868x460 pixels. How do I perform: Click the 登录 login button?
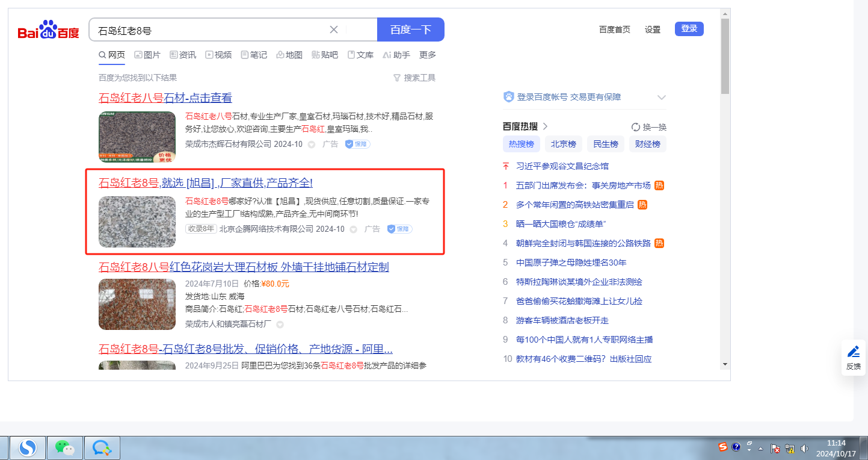[689, 29]
